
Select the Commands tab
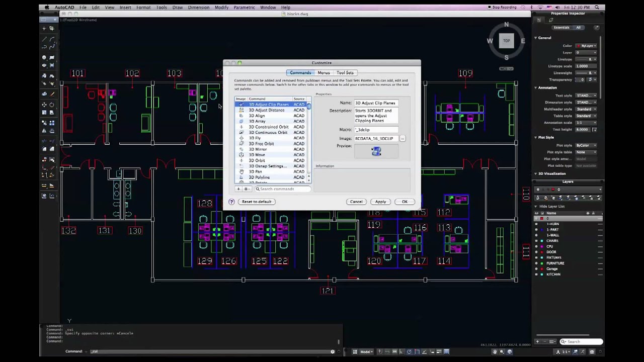click(300, 73)
